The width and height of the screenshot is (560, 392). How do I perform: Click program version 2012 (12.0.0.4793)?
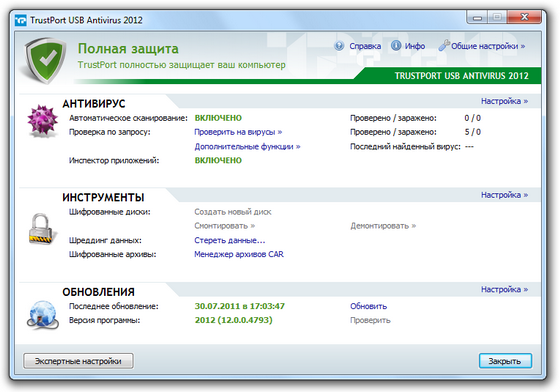[234, 320]
